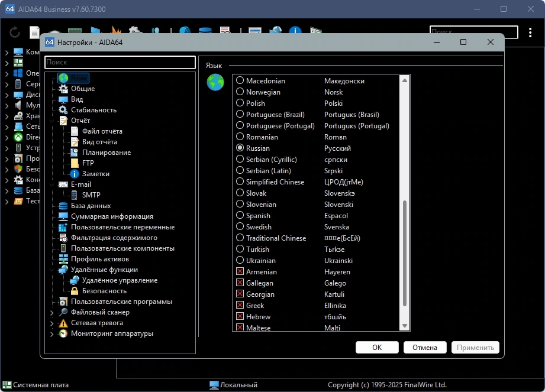Screen dimensions: 545x392
Task: Select the Russian radio button
Action: click(240, 148)
